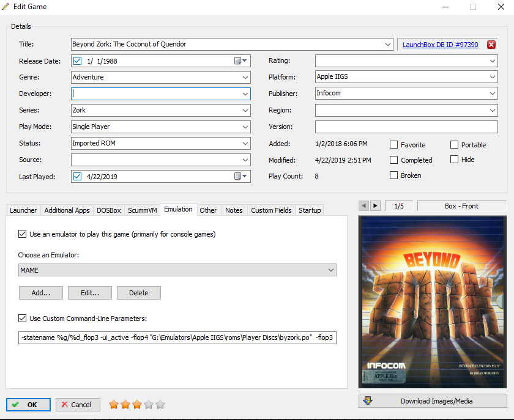Minimize the Edit Game window
This screenshot has width=514, height=420.
click(x=445, y=7)
